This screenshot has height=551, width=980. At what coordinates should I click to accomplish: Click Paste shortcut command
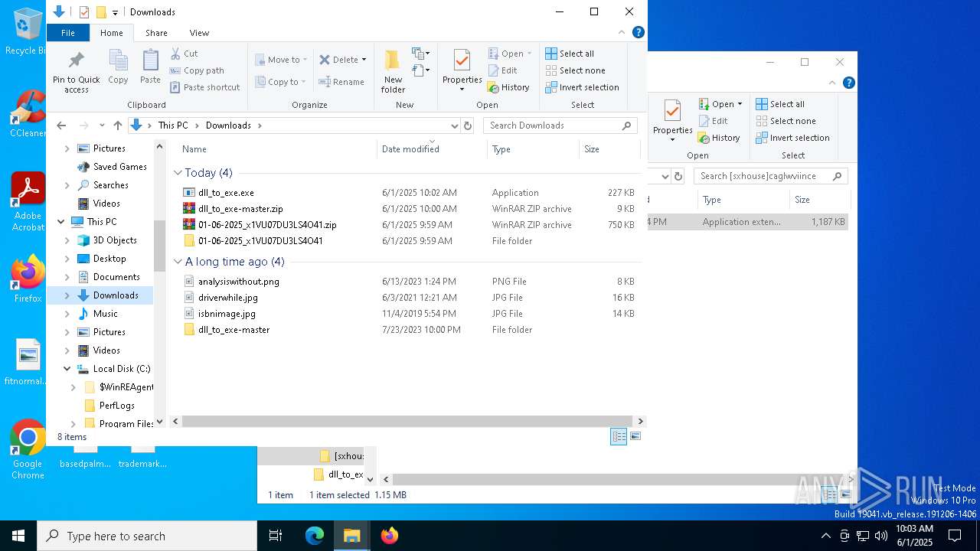(x=205, y=87)
